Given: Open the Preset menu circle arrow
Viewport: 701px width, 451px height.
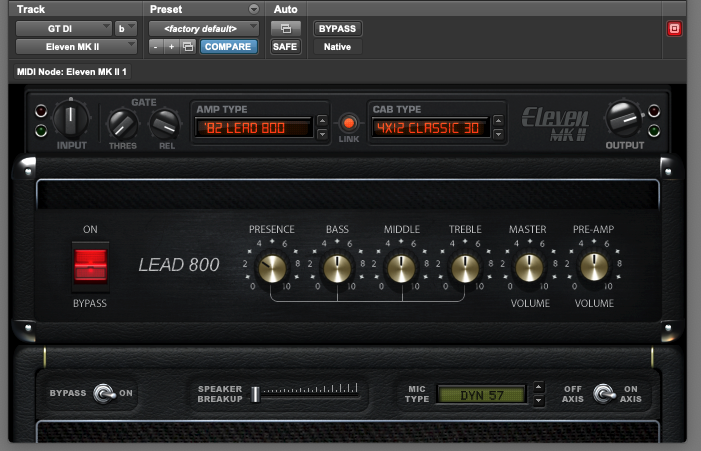Looking at the screenshot, I should (x=253, y=9).
